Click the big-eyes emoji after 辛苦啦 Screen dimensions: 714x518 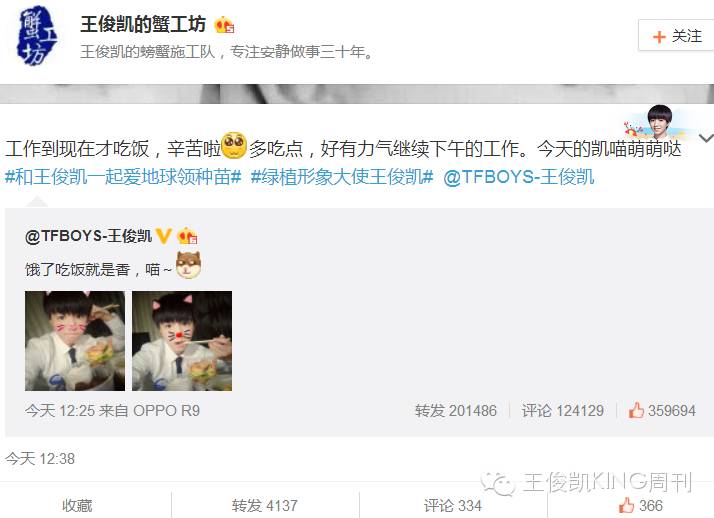point(234,145)
